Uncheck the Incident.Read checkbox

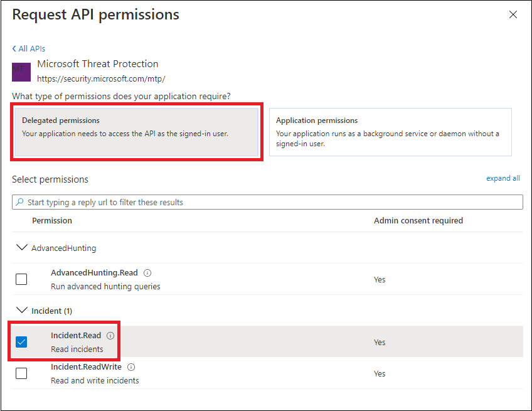pos(21,342)
